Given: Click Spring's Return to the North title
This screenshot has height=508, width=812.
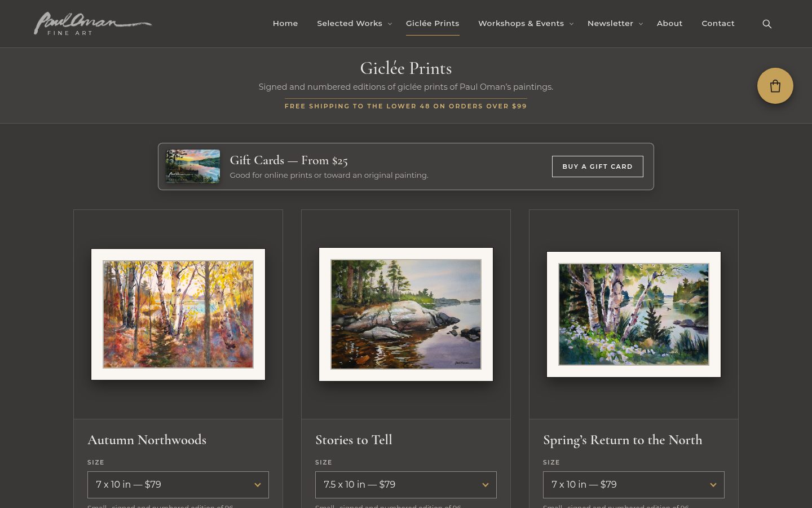Looking at the screenshot, I should [x=623, y=440].
